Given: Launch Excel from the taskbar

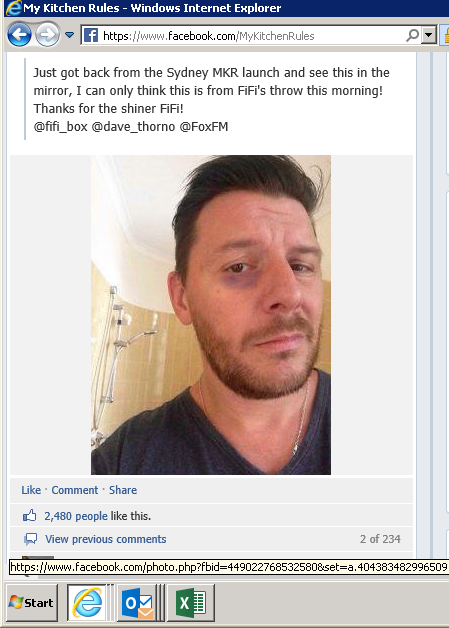Looking at the screenshot, I should coord(191,602).
